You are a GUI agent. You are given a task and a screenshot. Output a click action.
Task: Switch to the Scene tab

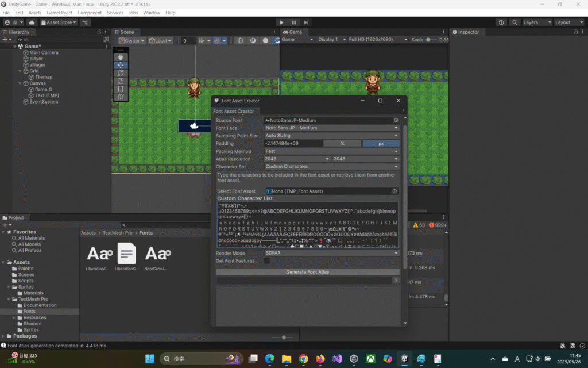(x=125, y=32)
